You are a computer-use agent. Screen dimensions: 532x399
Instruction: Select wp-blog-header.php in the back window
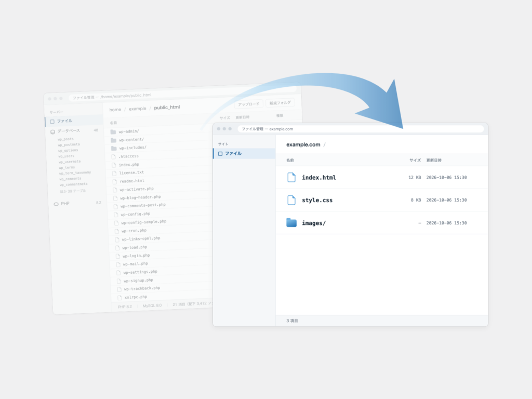click(x=140, y=197)
